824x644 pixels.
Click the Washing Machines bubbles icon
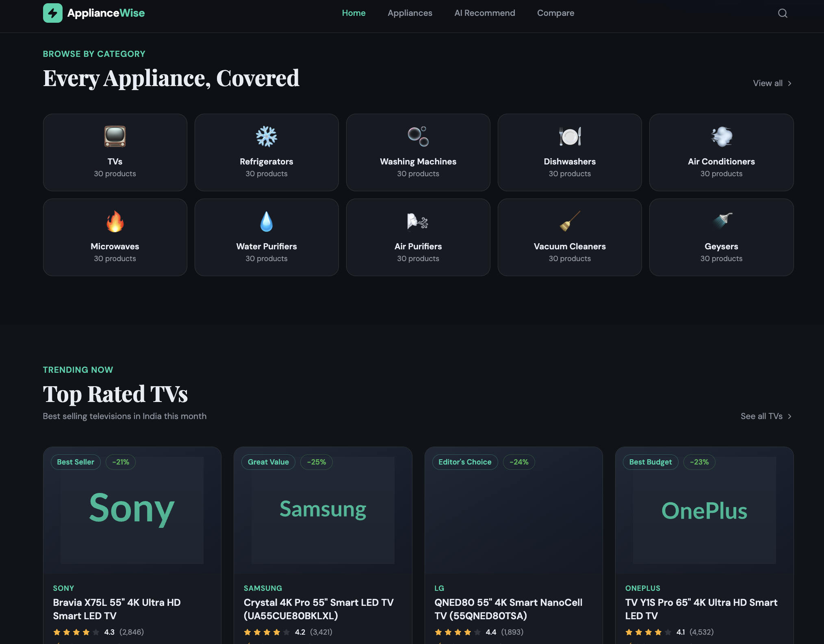tap(418, 136)
